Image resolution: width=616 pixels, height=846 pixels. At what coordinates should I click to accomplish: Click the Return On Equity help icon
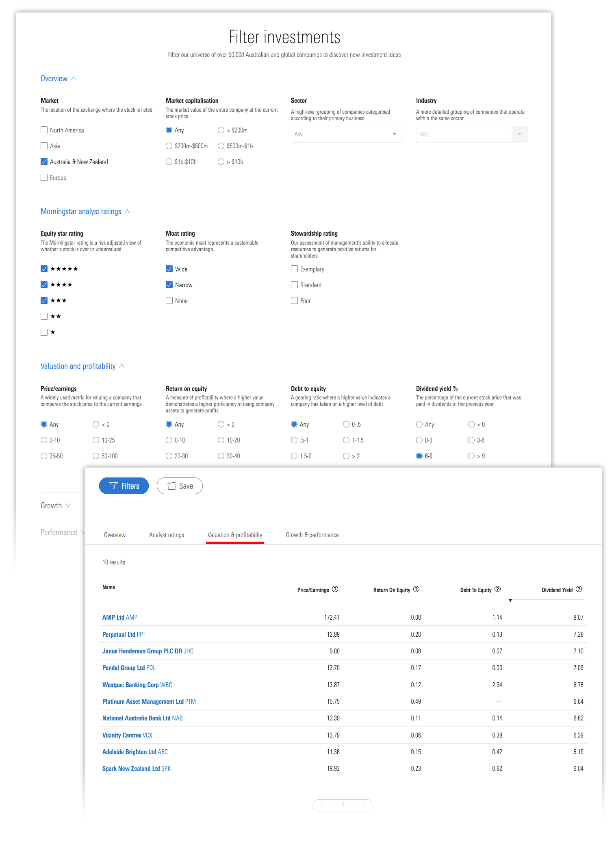416,589
